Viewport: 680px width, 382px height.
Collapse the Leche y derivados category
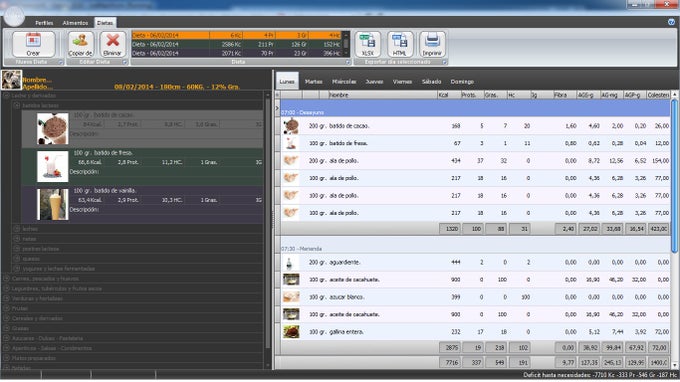tap(7, 95)
